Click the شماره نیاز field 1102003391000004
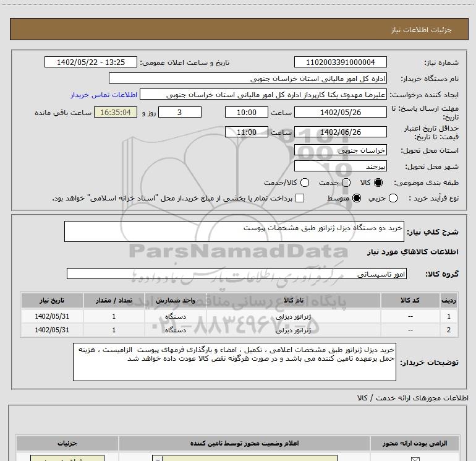 click(x=340, y=62)
